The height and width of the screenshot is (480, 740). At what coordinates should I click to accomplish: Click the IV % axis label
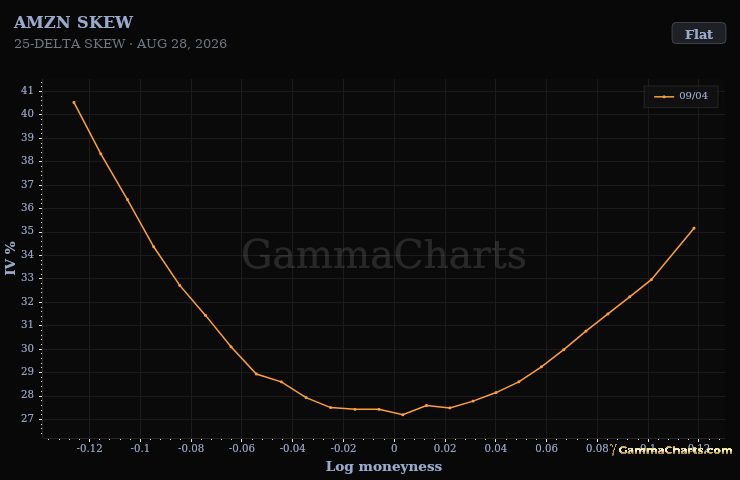[10, 258]
